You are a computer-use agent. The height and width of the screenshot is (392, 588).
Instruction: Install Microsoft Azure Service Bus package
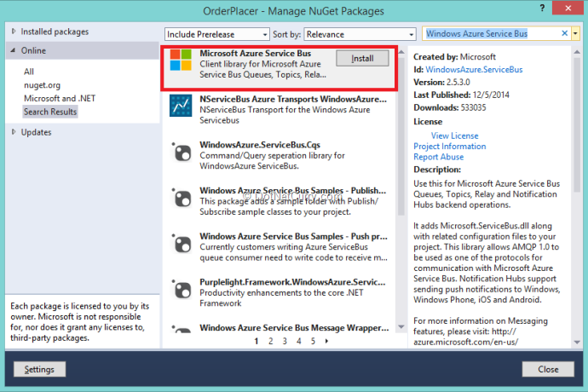click(x=362, y=59)
